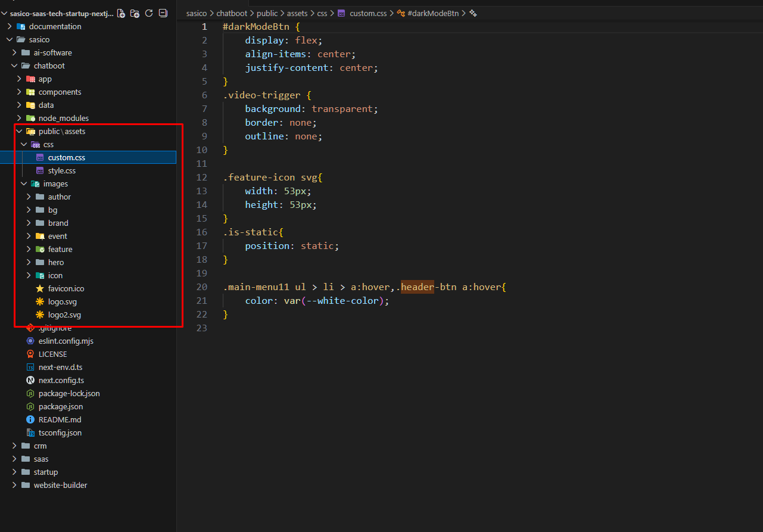The height and width of the screenshot is (532, 763).
Task: Open package.json from the tree
Action: coord(88,406)
